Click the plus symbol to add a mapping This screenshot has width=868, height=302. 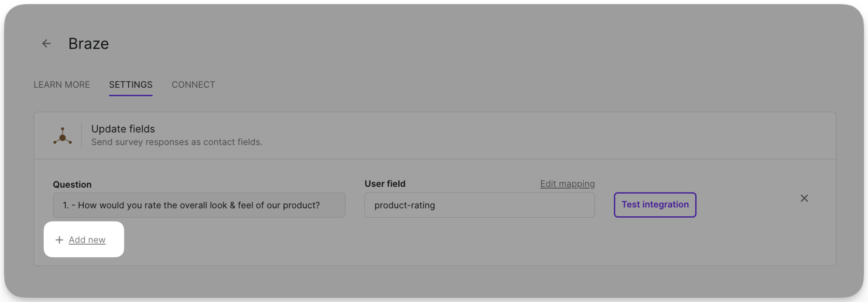pyautogui.click(x=59, y=239)
